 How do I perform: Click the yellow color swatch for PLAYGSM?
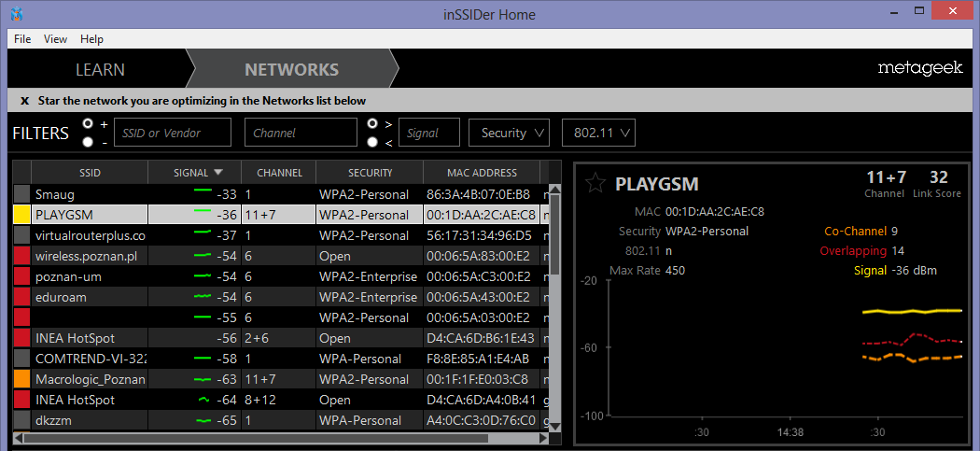click(x=21, y=215)
